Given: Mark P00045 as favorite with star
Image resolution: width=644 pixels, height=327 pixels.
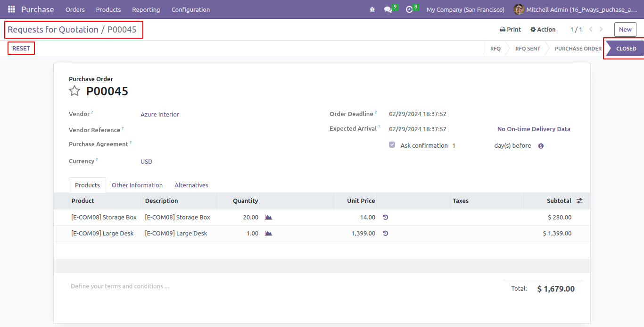Looking at the screenshot, I should click(74, 91).
